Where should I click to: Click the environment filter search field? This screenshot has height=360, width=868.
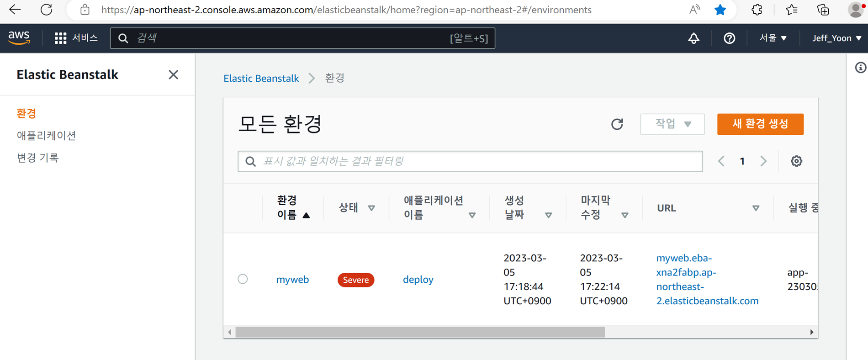click(470, 161)
